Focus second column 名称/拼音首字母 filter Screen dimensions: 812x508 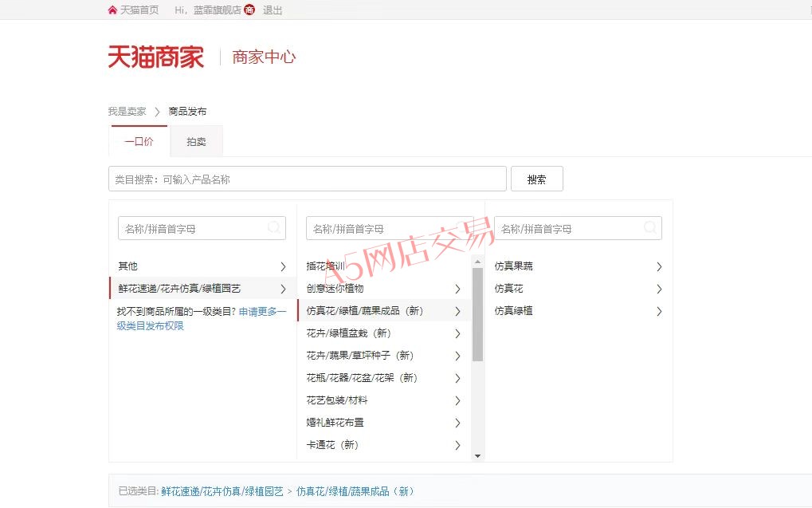[390, 228]
